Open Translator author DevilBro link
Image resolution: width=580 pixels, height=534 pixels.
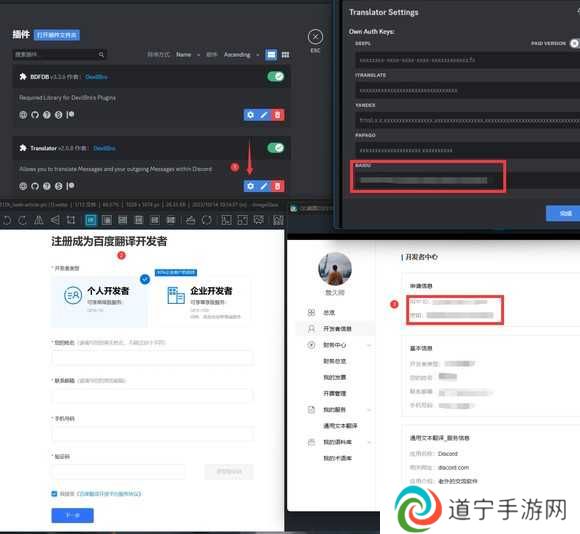pyautogui.click(x=104, y=148)
